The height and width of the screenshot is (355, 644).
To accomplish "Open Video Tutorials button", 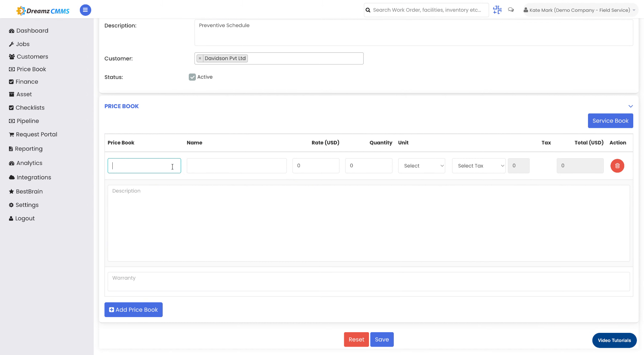I will click(614, 341).
